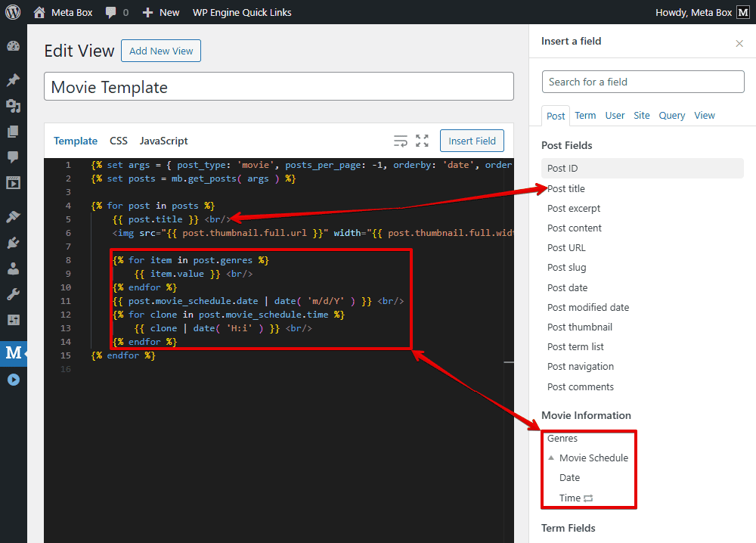Select the Meta Box M sidebar icon
The width and height of the screenshot is (756, 543).
(13, 352)
